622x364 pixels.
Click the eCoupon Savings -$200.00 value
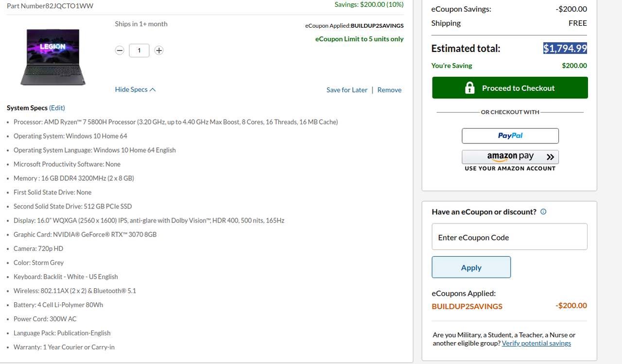tap(571, 9)
